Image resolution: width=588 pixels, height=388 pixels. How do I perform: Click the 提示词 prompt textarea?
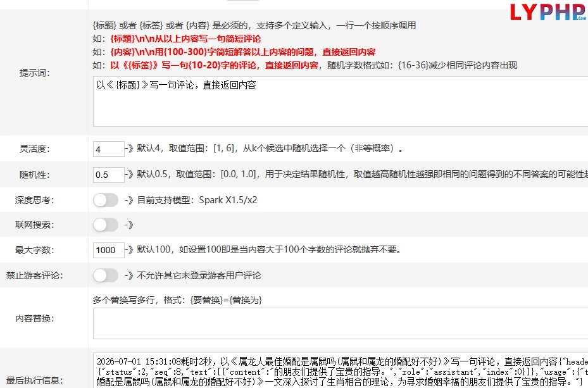click(x=341, y=101)
